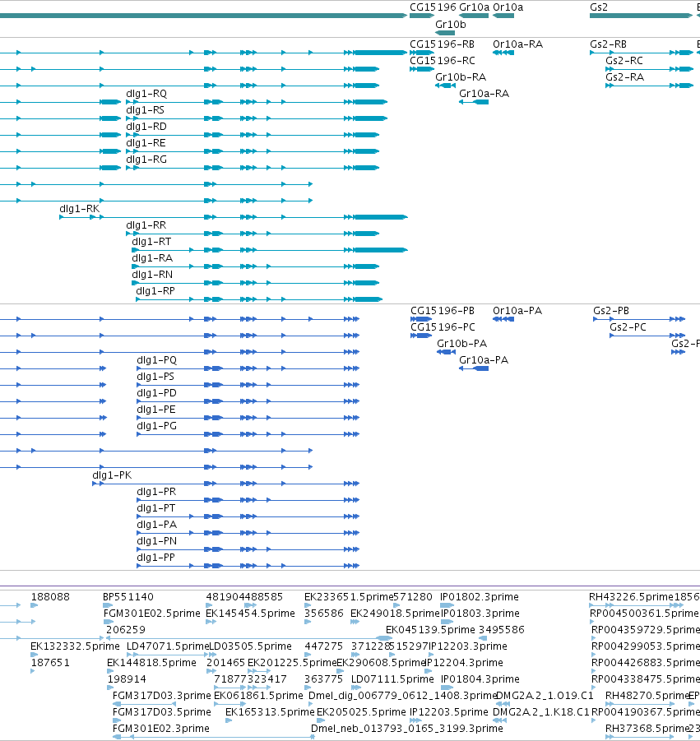This screenshot has height=741, width=700.
Task: Select protein Gs2-PB
Action: pos(611,311)
